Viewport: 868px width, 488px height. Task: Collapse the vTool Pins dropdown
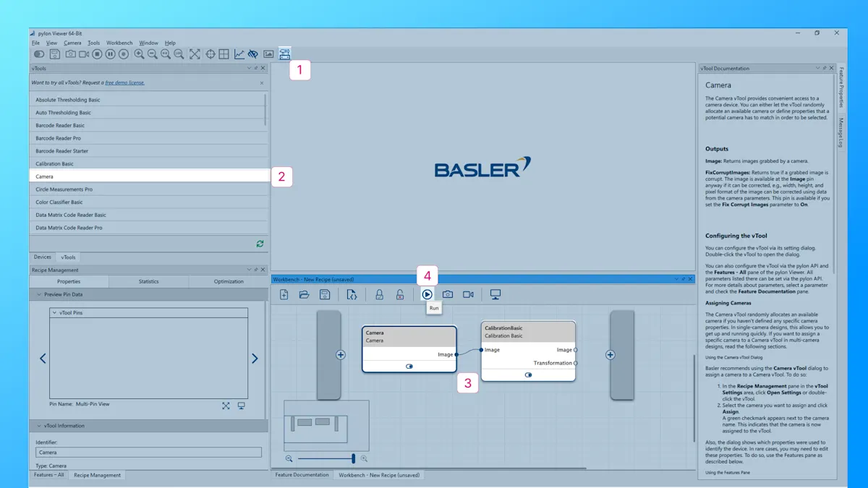tap(55, 313)
